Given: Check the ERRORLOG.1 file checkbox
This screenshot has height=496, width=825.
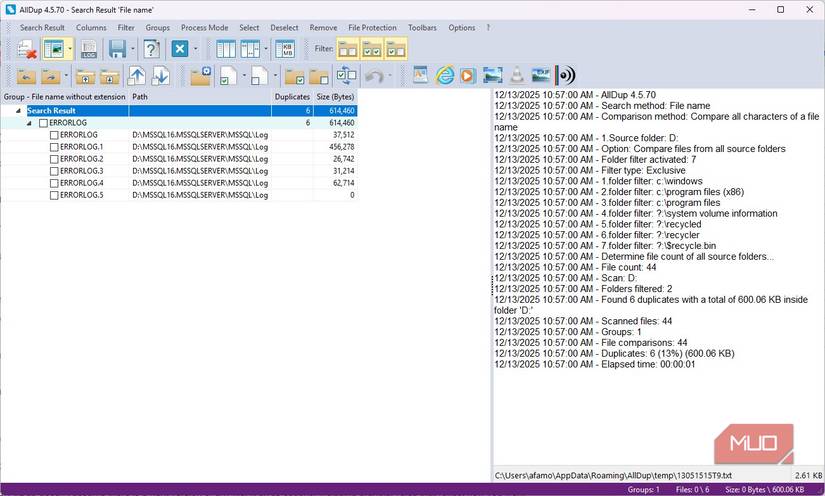Looking at the screenshot, I should click(54, 147).
